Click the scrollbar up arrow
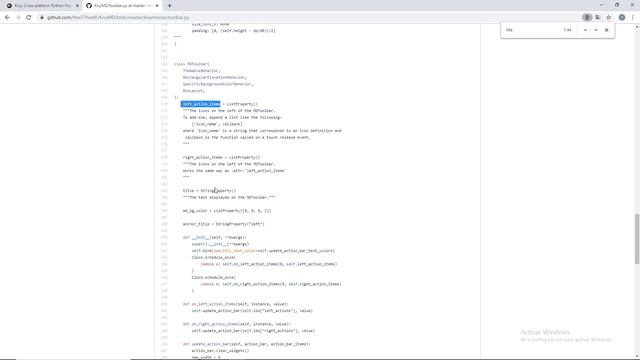This screenshot has height=360, width=640. 637,27
